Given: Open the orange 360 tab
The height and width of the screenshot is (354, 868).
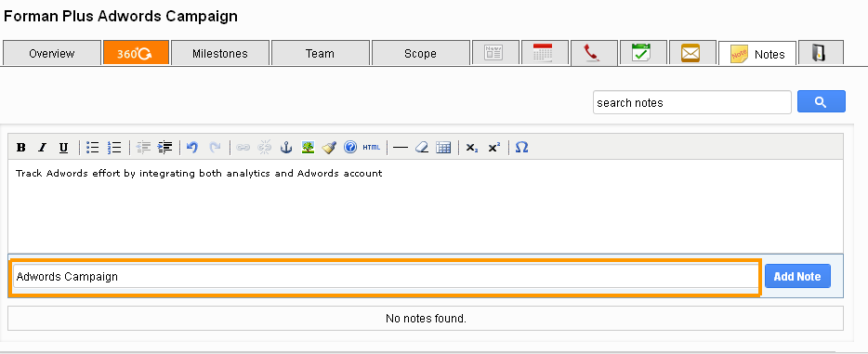Looking at the screenshot, I should coord(137,53).
